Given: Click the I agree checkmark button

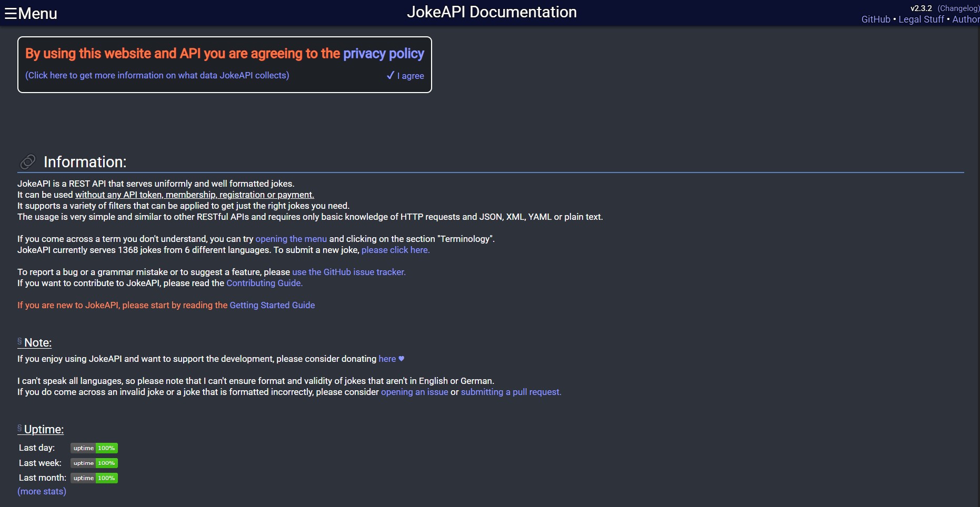Looking at the screenshot, I should coord(405,75).
